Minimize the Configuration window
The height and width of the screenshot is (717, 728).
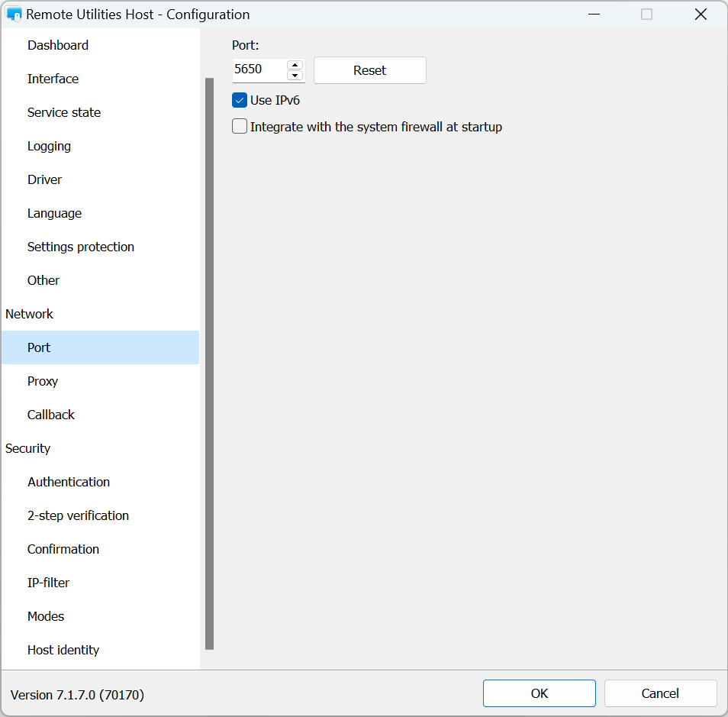point(594,15)
